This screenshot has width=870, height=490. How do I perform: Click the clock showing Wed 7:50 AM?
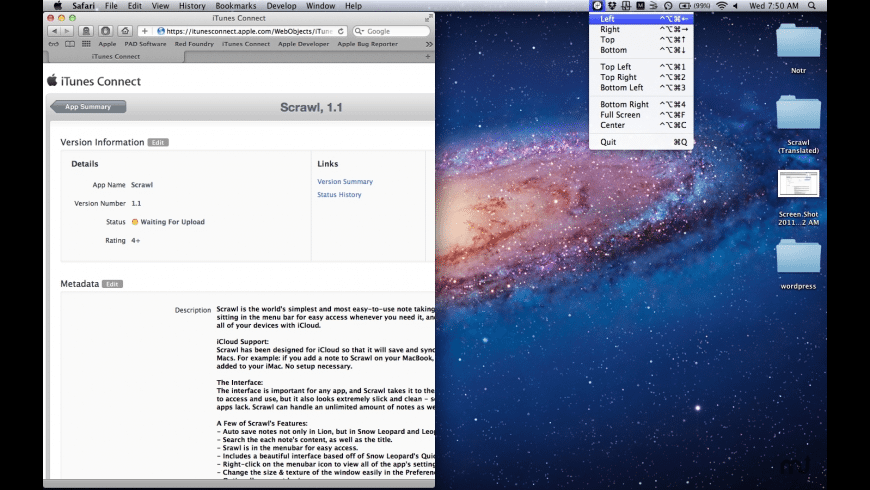tap(773, 6)
